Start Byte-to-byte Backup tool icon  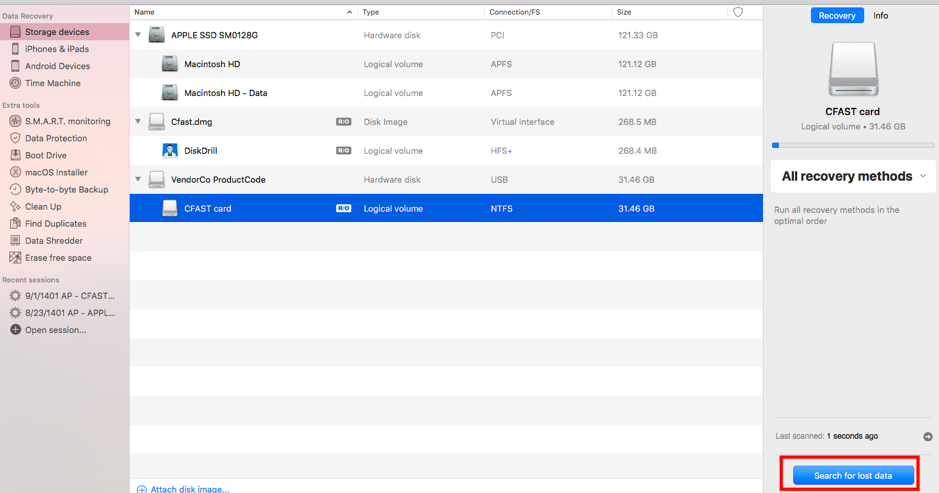(15, 189)
